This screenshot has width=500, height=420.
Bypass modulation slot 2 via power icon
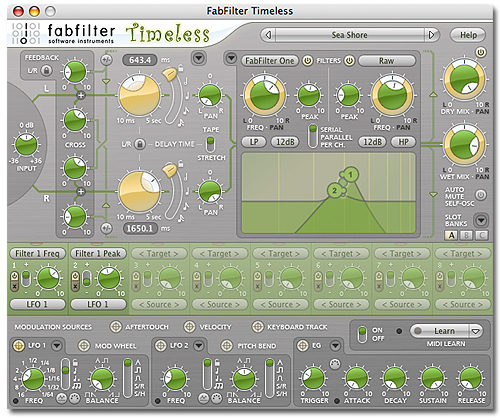point(75,276)
